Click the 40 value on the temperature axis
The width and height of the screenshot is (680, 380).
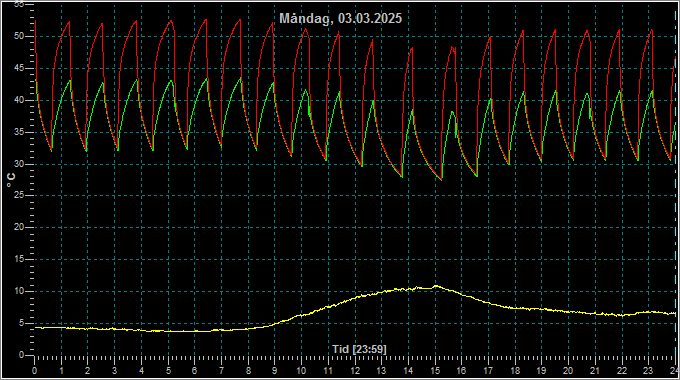[x=19, y=100]
